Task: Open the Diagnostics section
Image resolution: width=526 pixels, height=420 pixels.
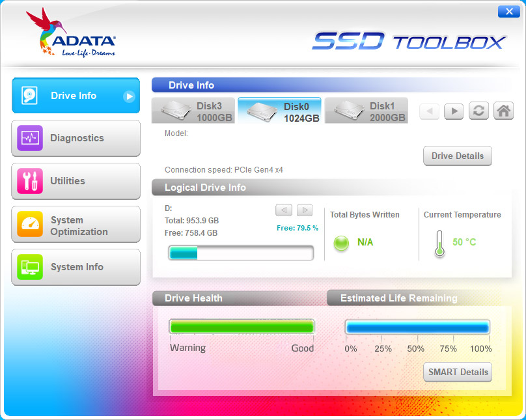Action: (76, 138)
